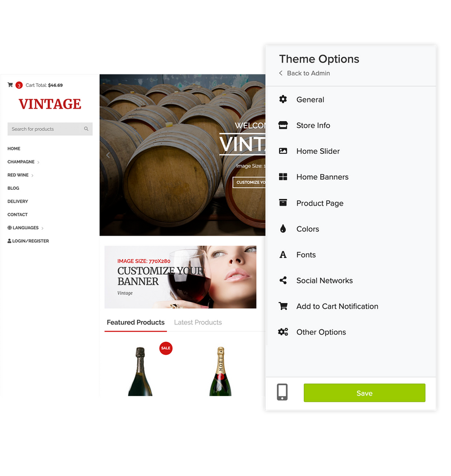The image size is (451, 476).
Task: Open the Home Banners grid icon
Action: click(x=283, y=177)
